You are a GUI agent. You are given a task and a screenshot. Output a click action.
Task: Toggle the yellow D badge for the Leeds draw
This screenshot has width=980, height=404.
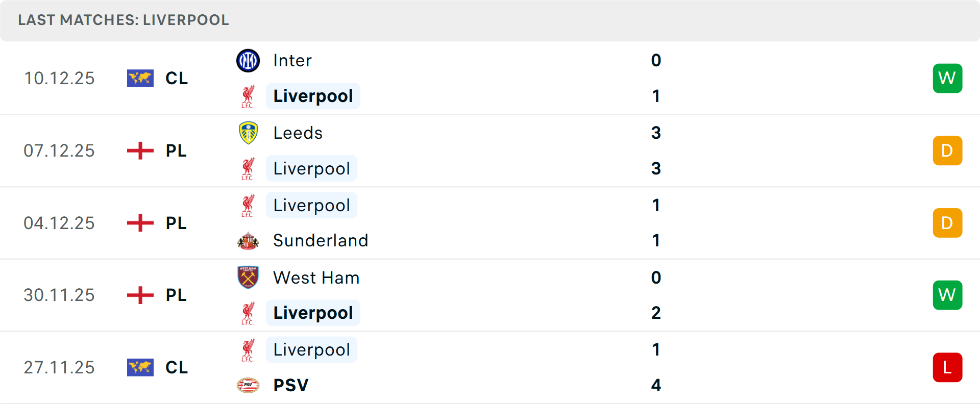pyautogui.click(x=947, y=150)
